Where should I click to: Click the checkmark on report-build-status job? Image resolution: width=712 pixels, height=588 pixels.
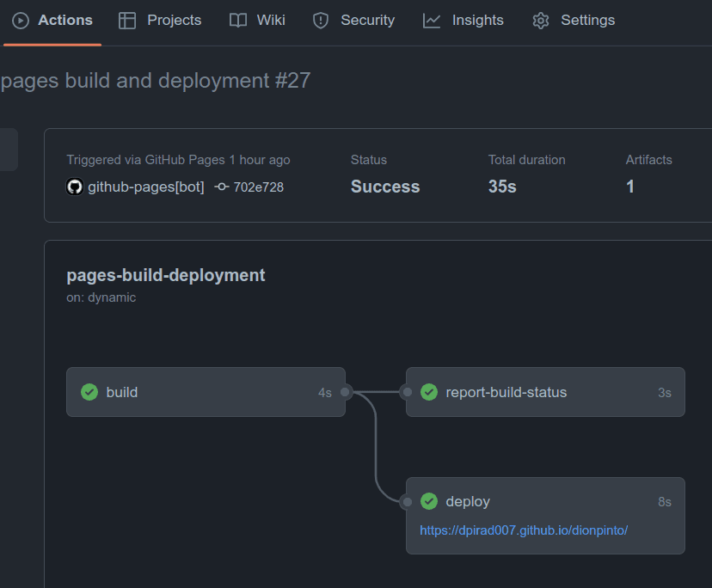[x=429, y=392]
